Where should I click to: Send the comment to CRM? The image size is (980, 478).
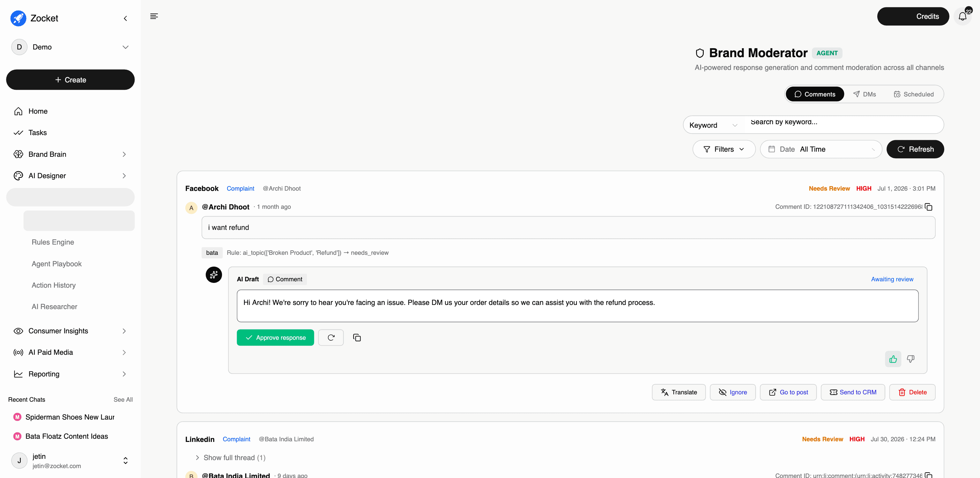853,392
